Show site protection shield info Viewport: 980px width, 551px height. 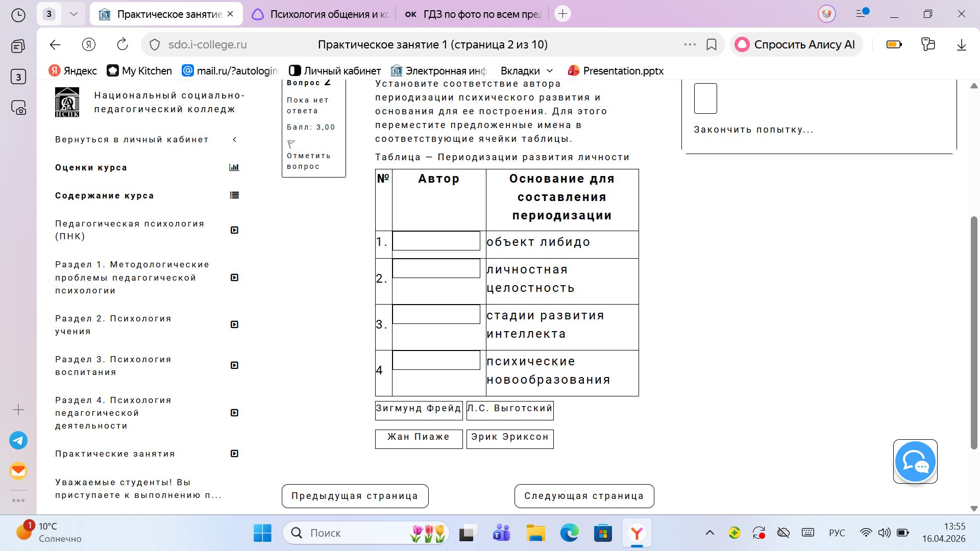[155, 45]
